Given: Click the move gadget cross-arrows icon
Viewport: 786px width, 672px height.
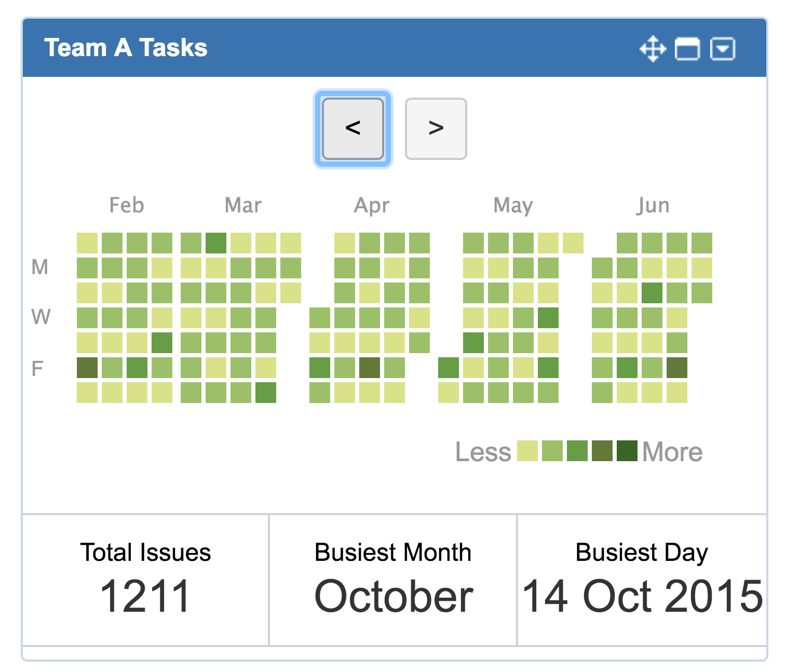Looking at the screenshot, I should (653, 49).
